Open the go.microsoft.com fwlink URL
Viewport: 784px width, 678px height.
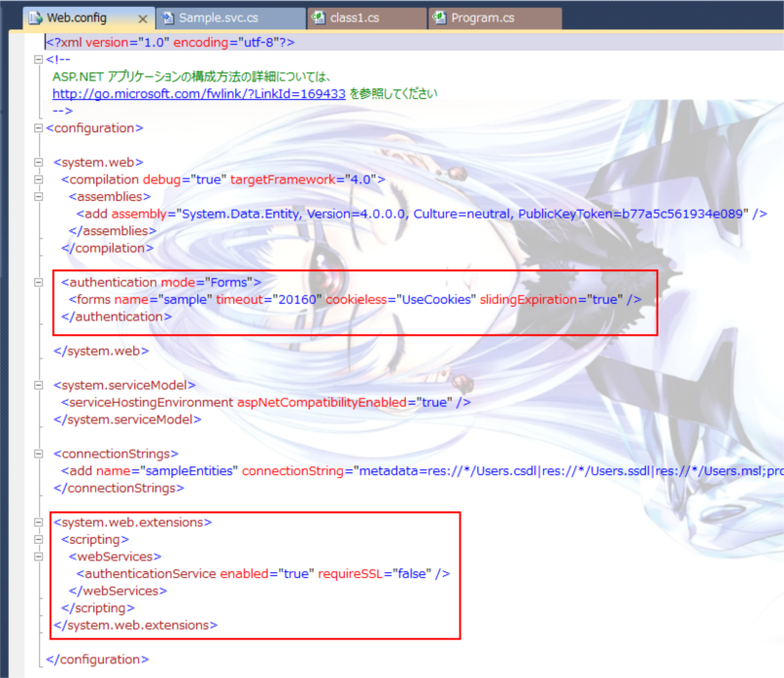click(199, 93)
